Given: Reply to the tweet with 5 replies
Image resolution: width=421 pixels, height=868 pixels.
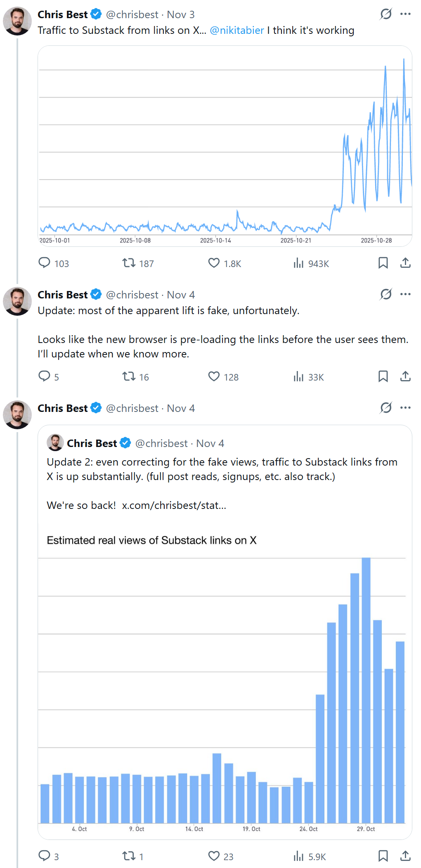Looking at the screenshot, I should [x=44, y=376].
